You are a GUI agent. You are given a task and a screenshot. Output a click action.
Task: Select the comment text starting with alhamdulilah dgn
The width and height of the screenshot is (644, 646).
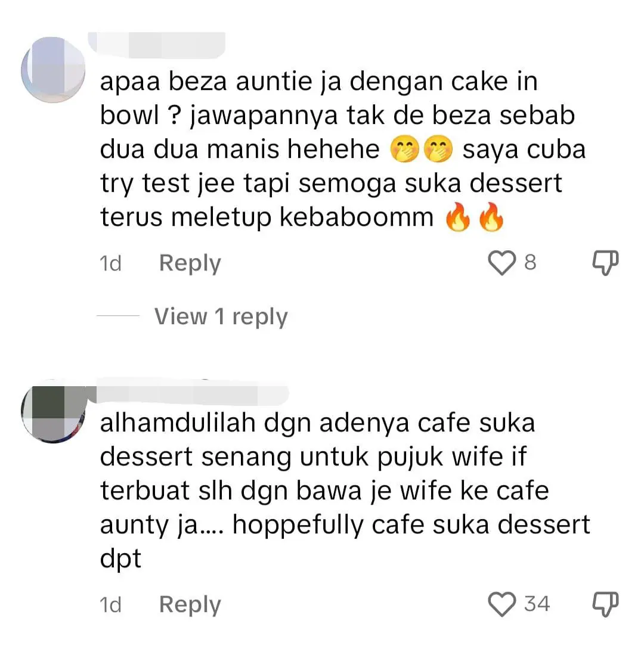coord(345,490)
